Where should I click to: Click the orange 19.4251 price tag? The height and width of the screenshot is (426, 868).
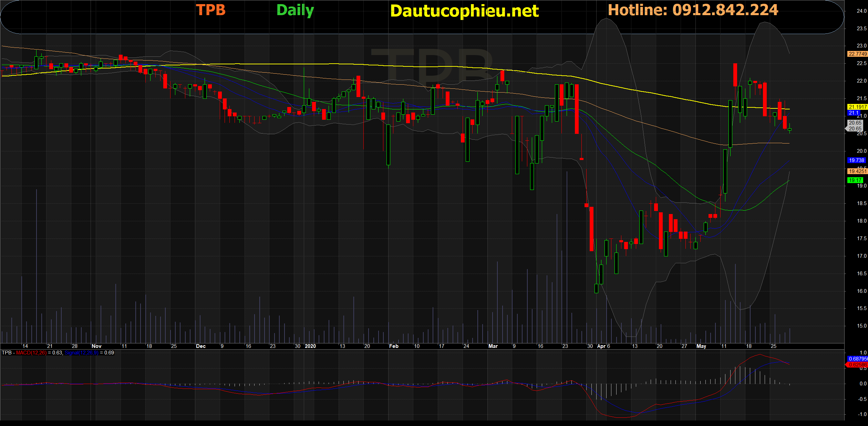857,171
